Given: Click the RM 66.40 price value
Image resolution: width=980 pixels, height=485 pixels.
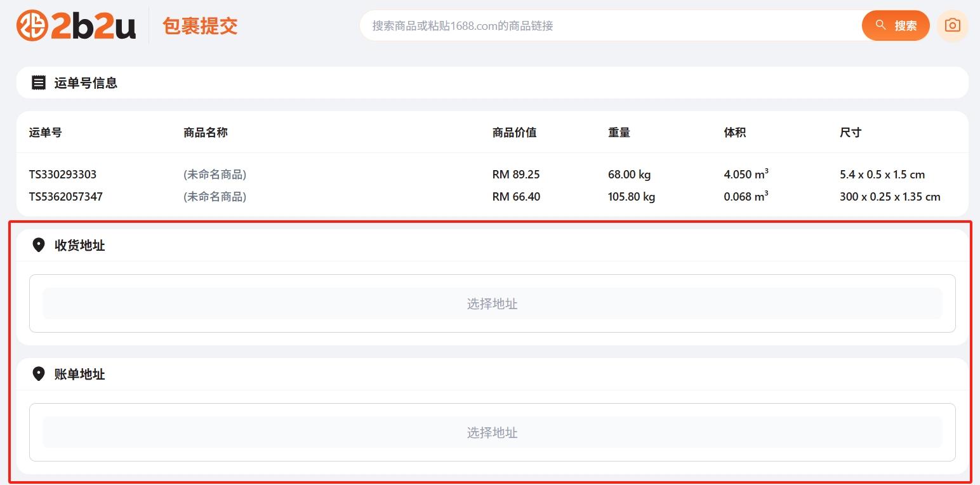Looking at the screenshot, I should tap(516, 196).
